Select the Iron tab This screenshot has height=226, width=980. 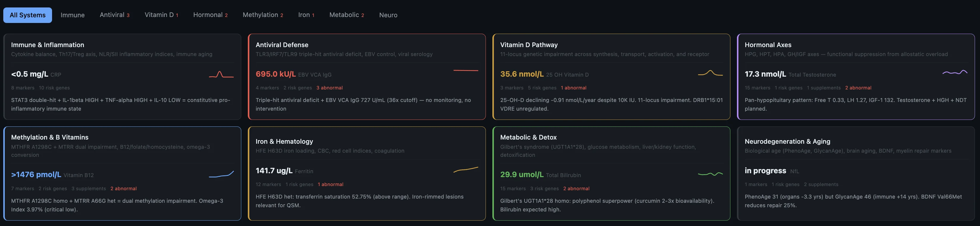point(306,15)
